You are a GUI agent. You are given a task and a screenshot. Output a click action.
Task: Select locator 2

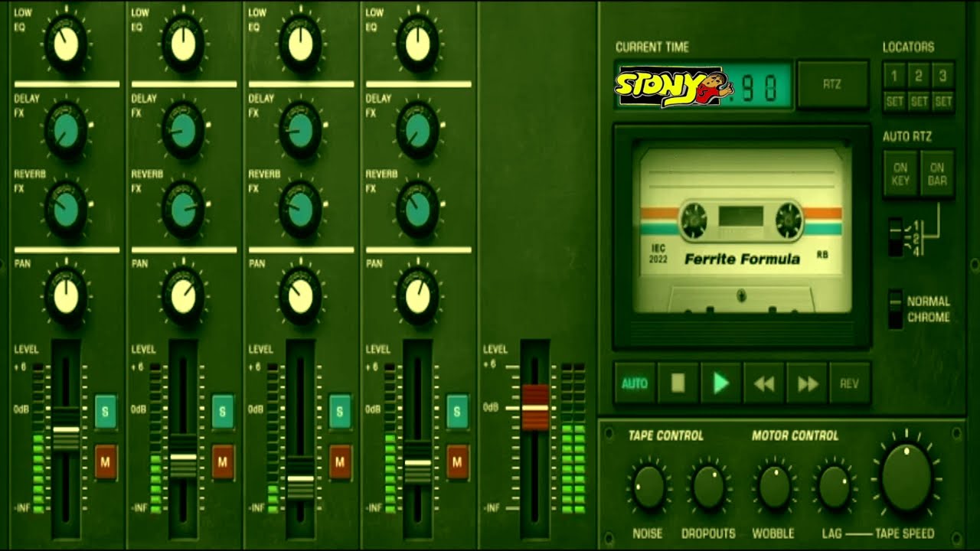coord(919,77)
